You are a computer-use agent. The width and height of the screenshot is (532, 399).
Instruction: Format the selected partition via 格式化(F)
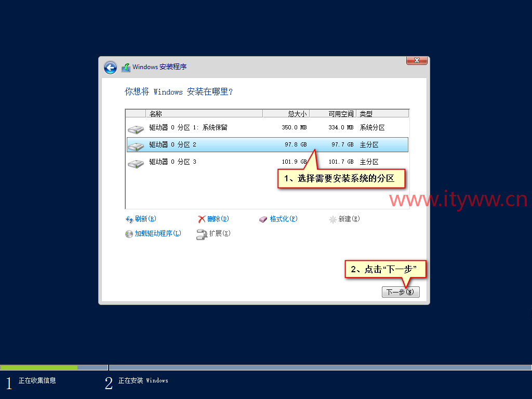(284, 219)
